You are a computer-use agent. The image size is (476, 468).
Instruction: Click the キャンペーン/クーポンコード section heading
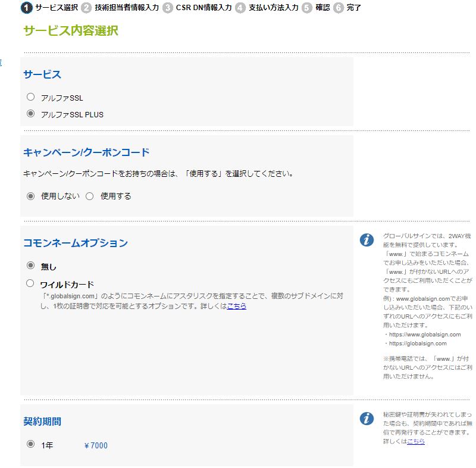[x=86, y=152]
